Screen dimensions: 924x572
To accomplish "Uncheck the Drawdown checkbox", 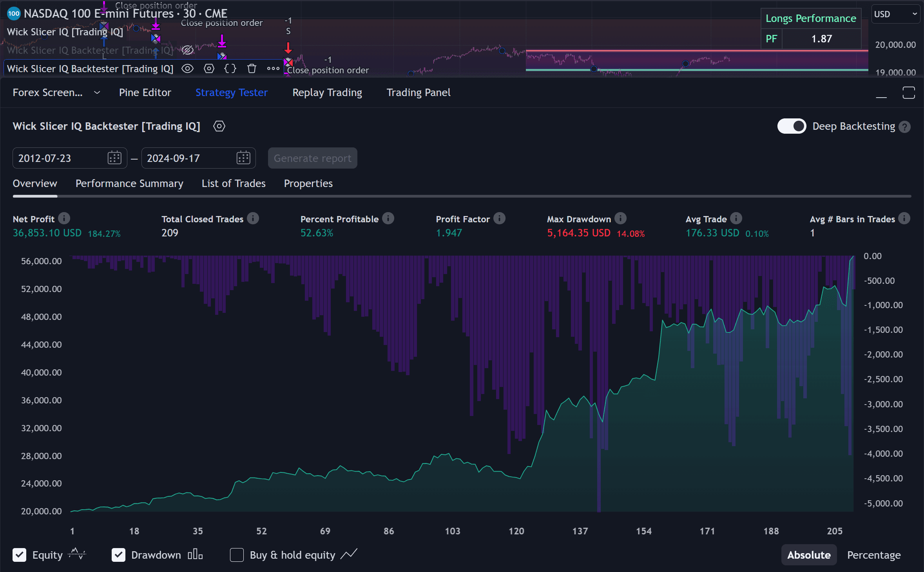I will [118, 555].
